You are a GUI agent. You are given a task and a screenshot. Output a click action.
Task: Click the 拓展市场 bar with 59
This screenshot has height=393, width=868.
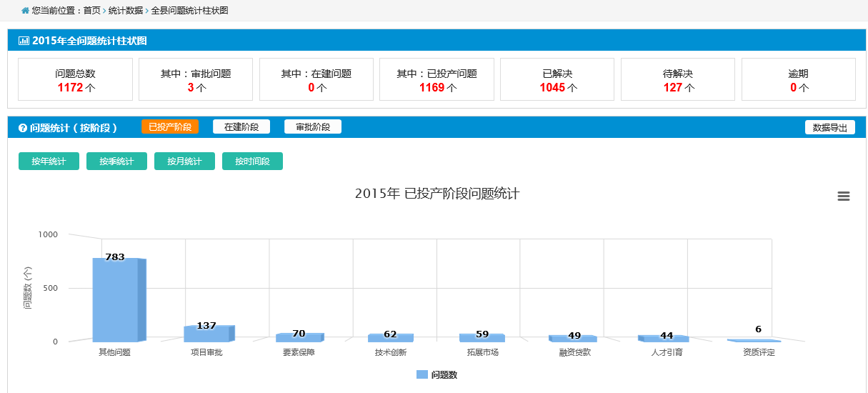point(482,338)
